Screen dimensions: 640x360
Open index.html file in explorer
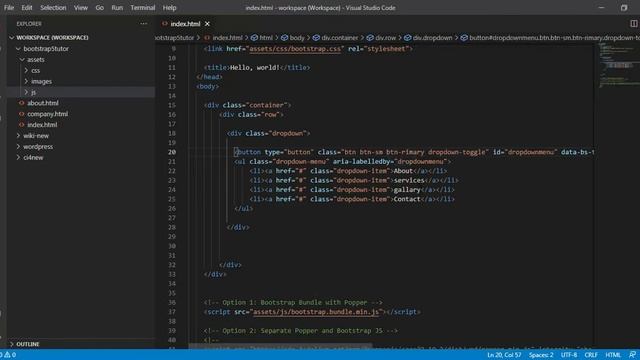42,124
